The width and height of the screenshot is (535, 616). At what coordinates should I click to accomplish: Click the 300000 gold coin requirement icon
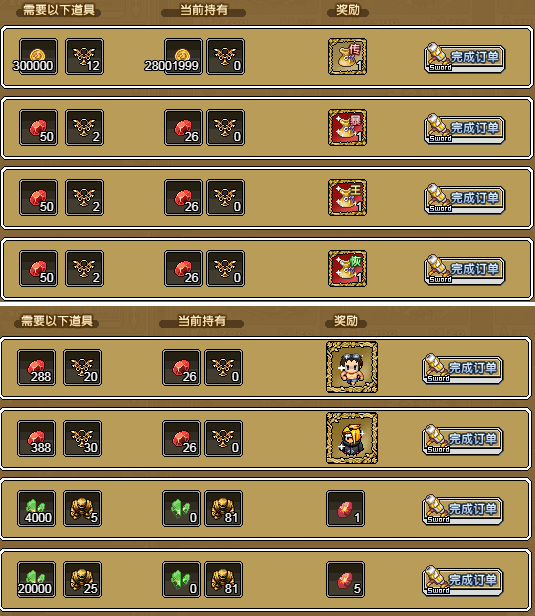pyautogui.click(x=38, y=57)
